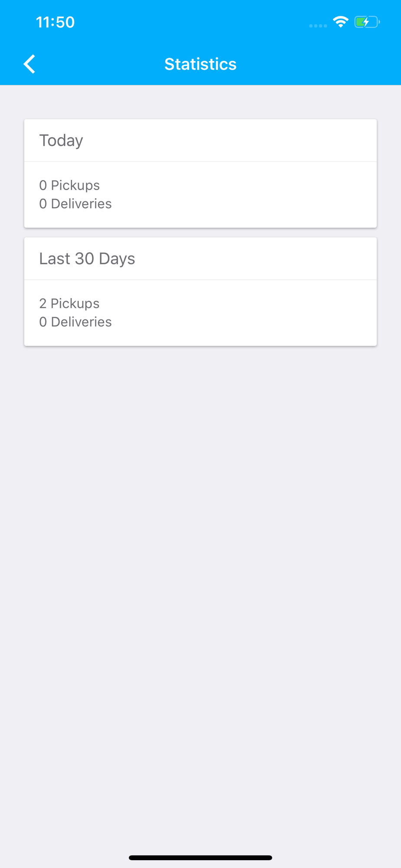Image resolution: width=401 pixels, height=868 pixels.
Task: Click the cellular signal dots
Action: pyautogui.click(x=318, y=26)
